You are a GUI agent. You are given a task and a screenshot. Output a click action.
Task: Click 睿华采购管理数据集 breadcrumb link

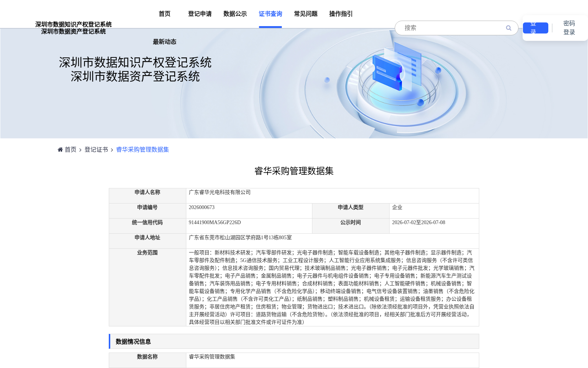[143, 149]
